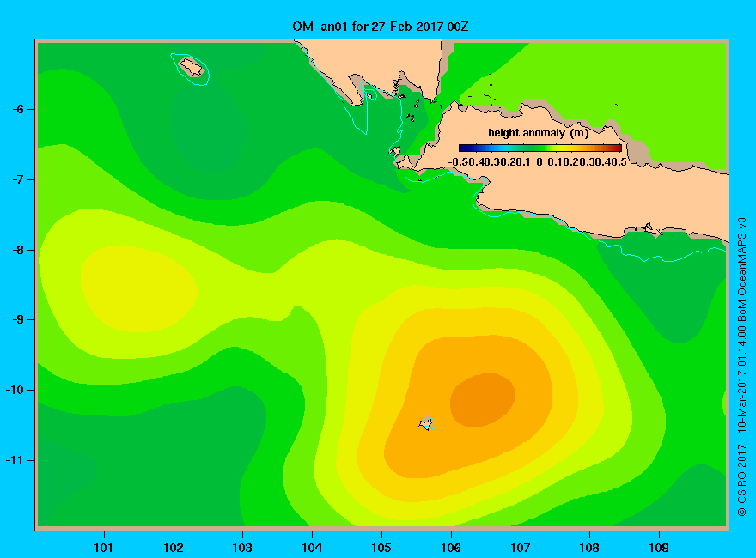Click the '108' longitude axis label
The height and width of the screenshot is (558, 756).
pos(589,548)
